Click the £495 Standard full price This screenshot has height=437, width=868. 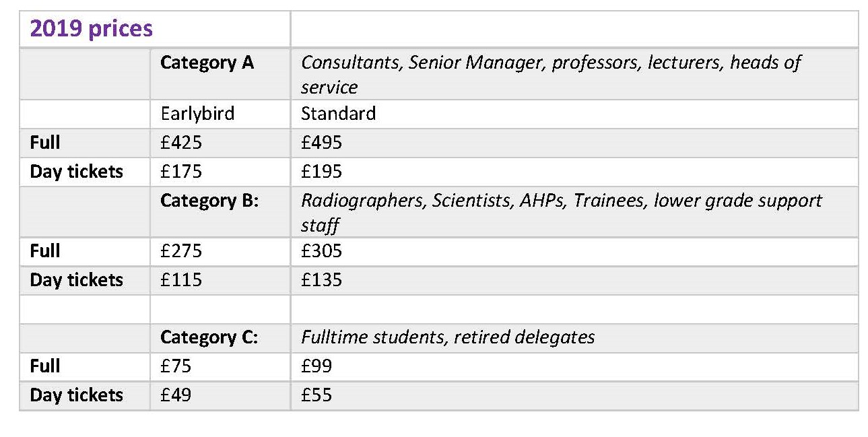coord(321,143)
